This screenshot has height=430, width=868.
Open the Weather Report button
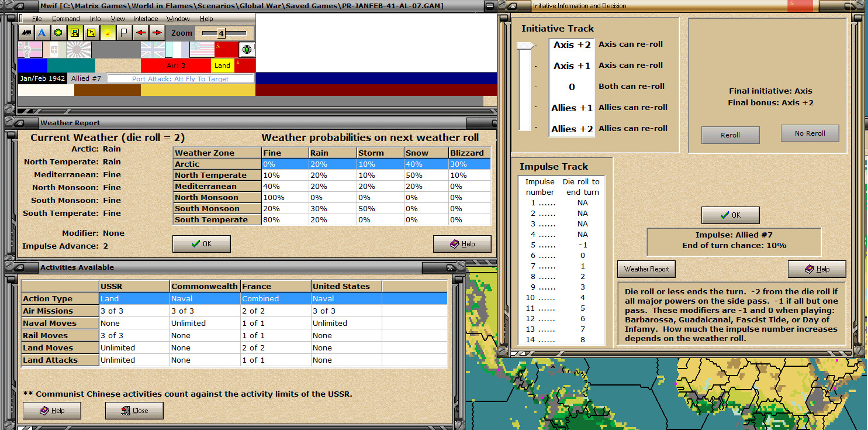646,269
